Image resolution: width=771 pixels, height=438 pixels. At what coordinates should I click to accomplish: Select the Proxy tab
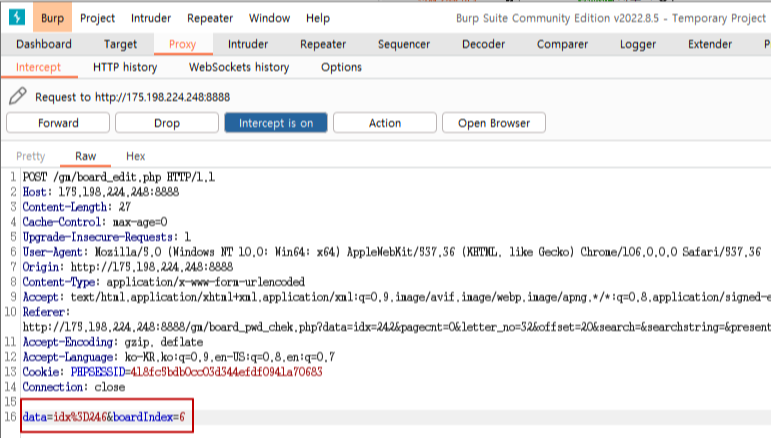pyautogui.click(x=182, y=44)
